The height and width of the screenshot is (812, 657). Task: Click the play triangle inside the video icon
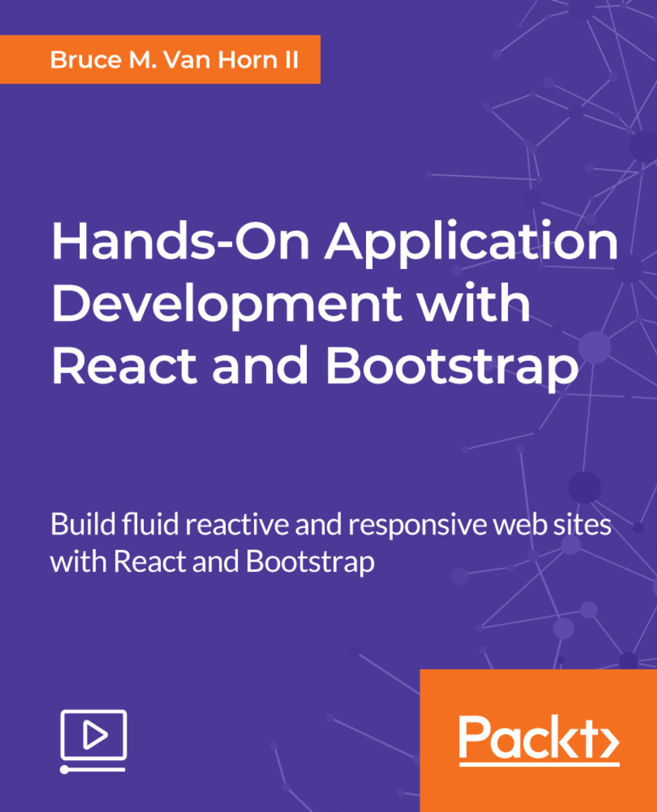coord(94,734)
